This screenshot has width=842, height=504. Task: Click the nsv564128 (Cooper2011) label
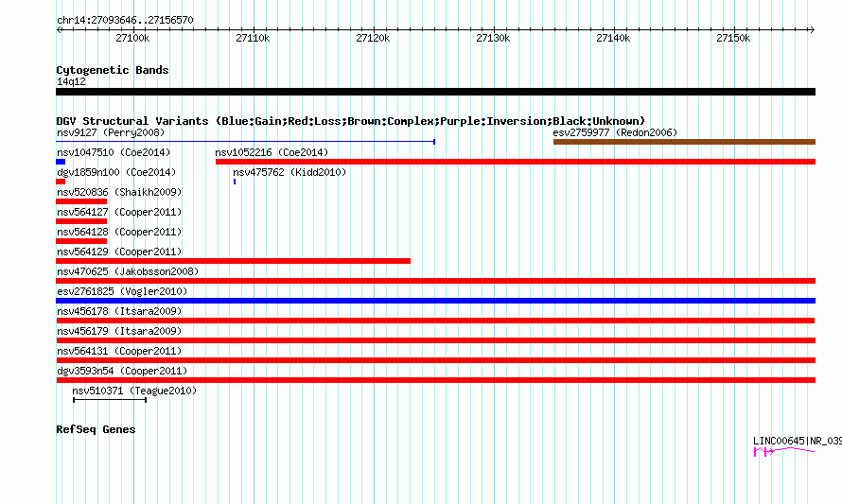tap(119, 232)
